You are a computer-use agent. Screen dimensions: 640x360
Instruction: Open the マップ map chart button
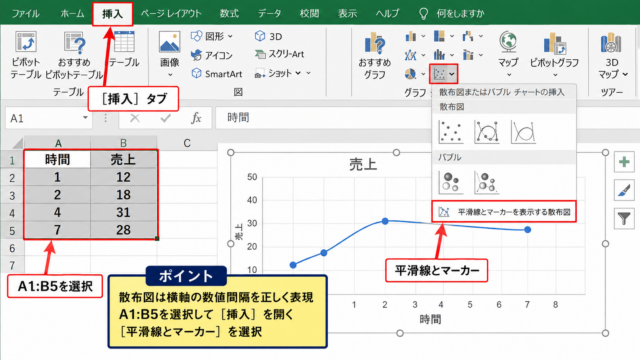click(508, 54)
